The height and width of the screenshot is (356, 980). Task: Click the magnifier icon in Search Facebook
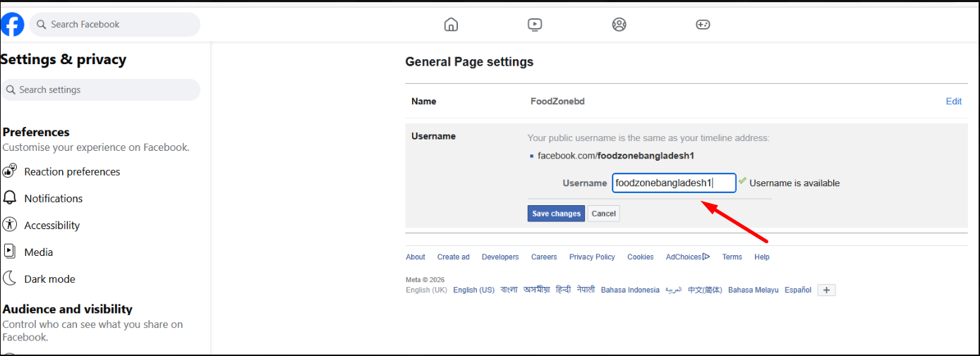tap(42, 25)
